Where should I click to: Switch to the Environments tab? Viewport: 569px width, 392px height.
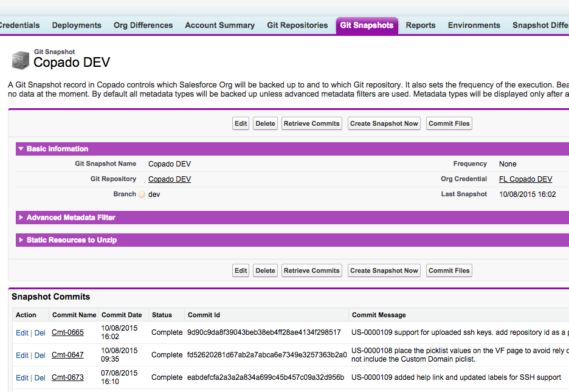474,26
